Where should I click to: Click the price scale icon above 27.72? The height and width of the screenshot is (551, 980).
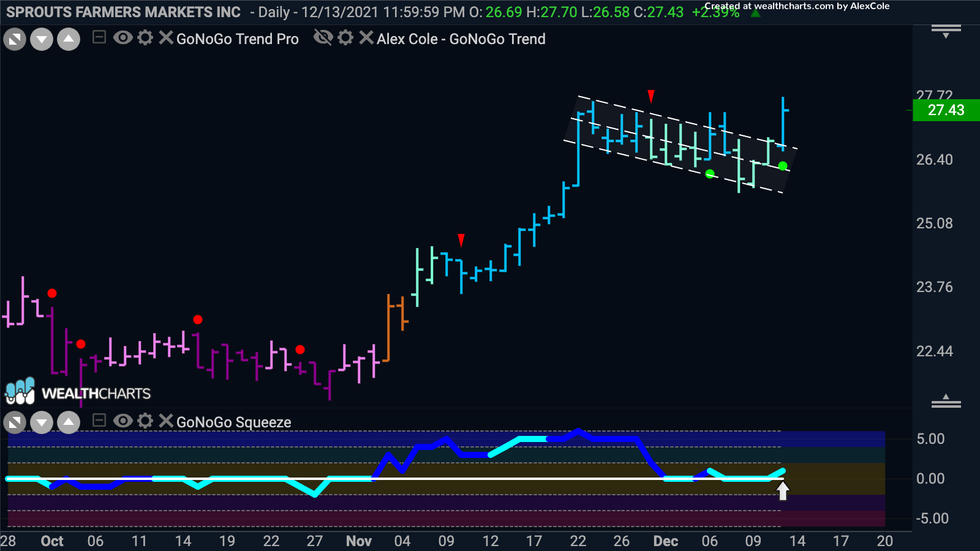pos(946,31)
